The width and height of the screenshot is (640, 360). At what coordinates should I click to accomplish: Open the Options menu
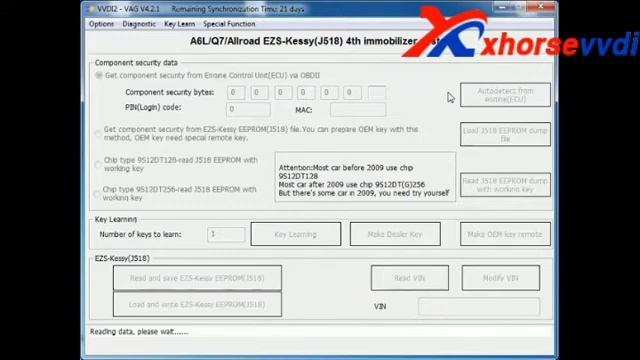point(101,24)
